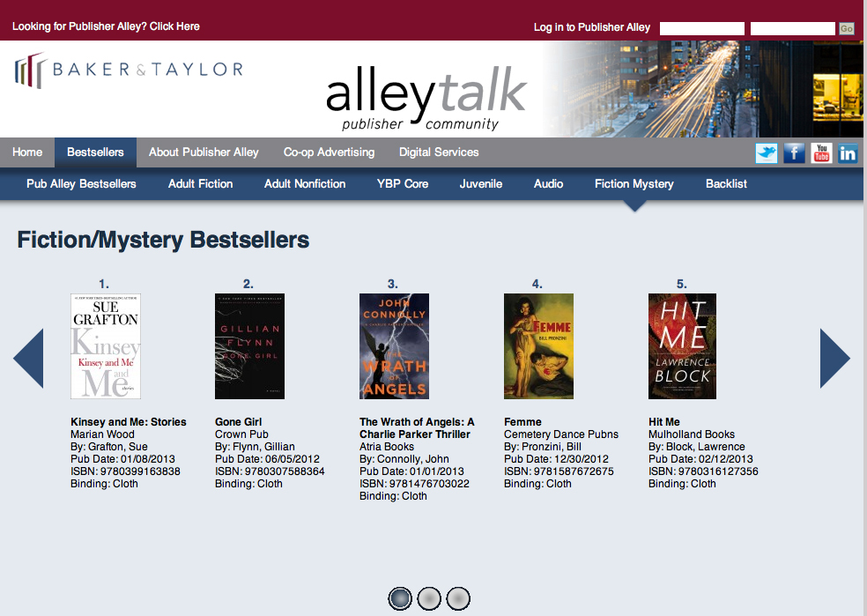This screenshot has width=867, height=616.
Task: Click 'Pub Date: 06/05/2012' text
Action: coord(267,459)
